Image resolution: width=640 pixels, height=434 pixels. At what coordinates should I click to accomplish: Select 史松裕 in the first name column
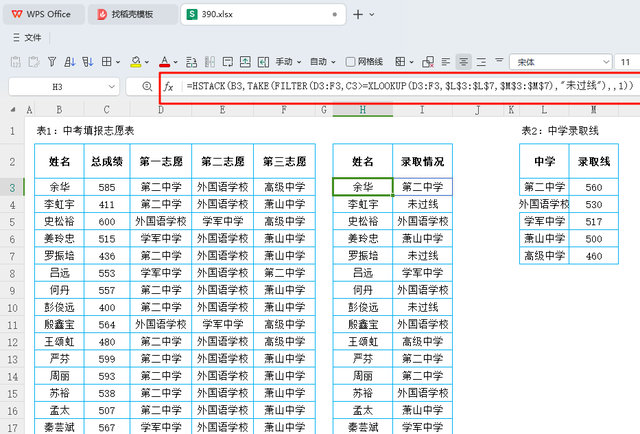[60, 222]
